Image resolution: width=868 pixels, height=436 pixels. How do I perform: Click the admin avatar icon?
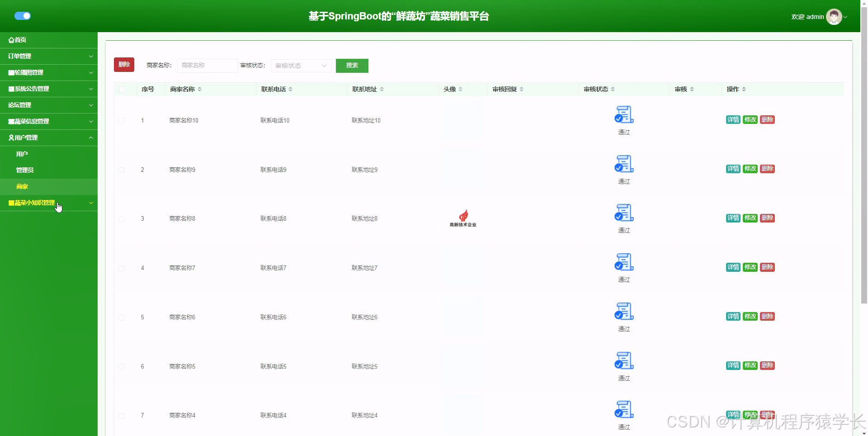[834, 16]
